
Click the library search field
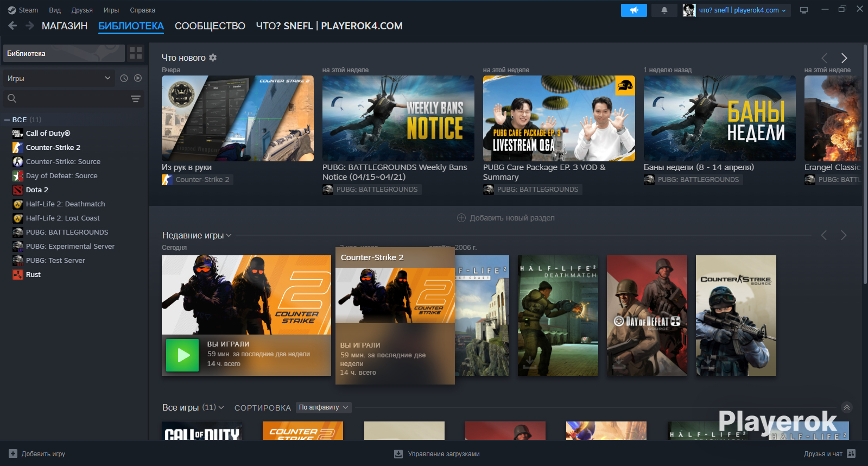point(74,98)
